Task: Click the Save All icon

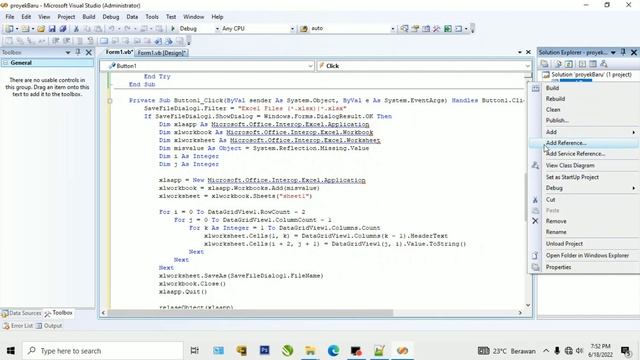Action: (x=63, y=29)
